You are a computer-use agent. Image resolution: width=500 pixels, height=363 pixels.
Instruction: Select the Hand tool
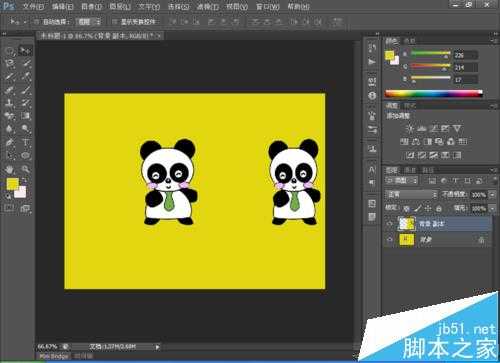point(10,169)
